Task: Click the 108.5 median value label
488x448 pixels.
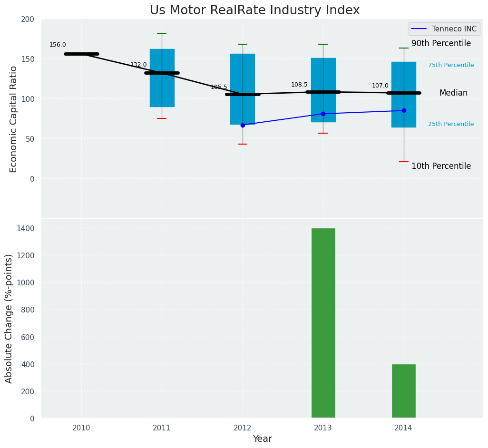Action: pos(299,85)
